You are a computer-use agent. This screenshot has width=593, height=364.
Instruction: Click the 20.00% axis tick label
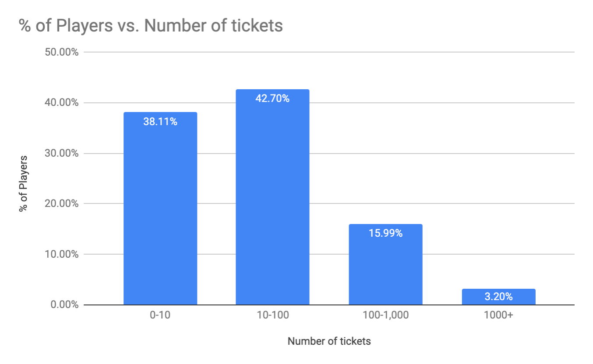(x=61, y=203)
